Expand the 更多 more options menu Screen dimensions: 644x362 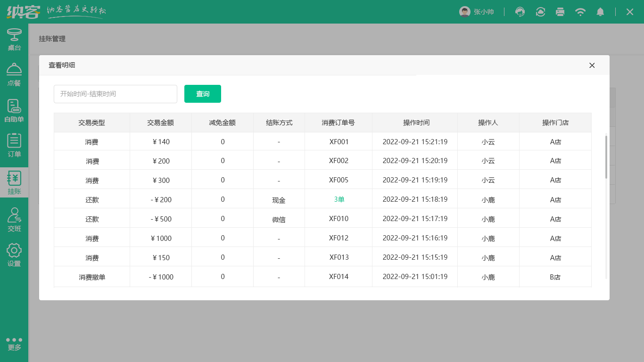(14, 343)
